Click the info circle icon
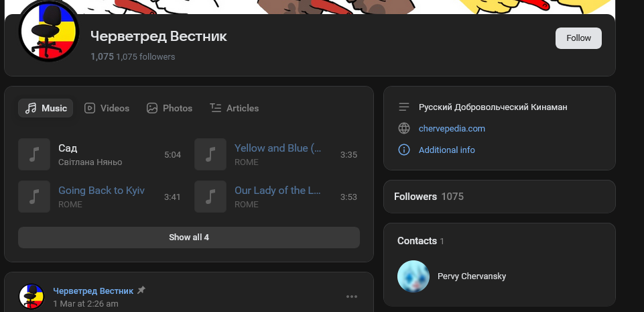 [x=403, y=150]
